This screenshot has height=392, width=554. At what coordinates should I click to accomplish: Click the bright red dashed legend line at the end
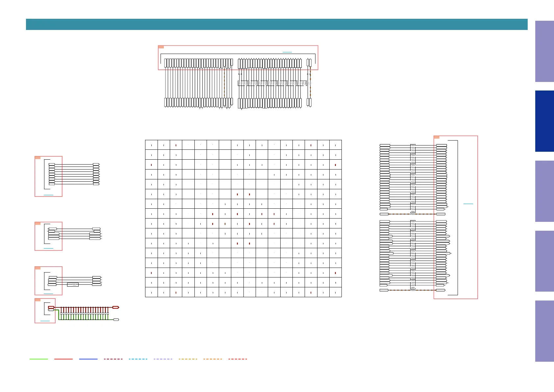pos(238,359)
